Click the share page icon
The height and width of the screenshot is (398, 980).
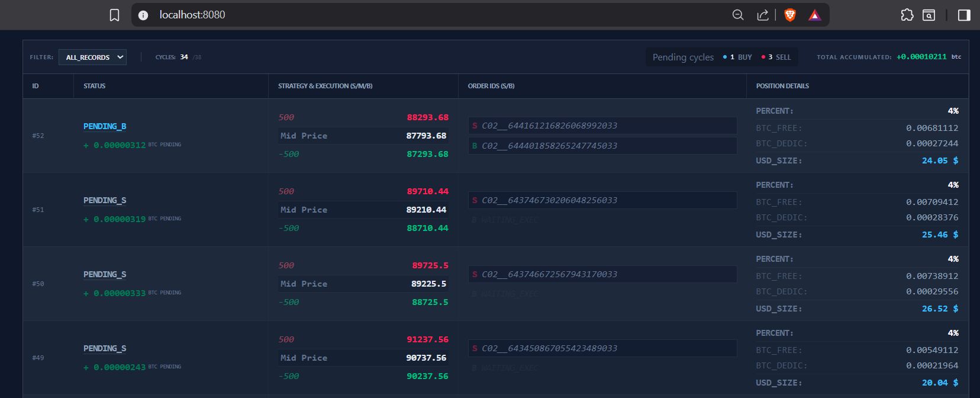point(763,15)
